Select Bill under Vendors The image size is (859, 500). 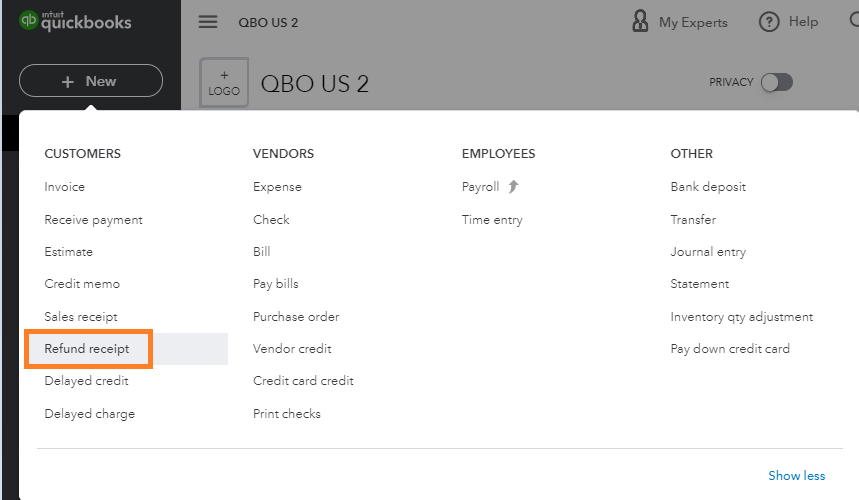point(261,252)
